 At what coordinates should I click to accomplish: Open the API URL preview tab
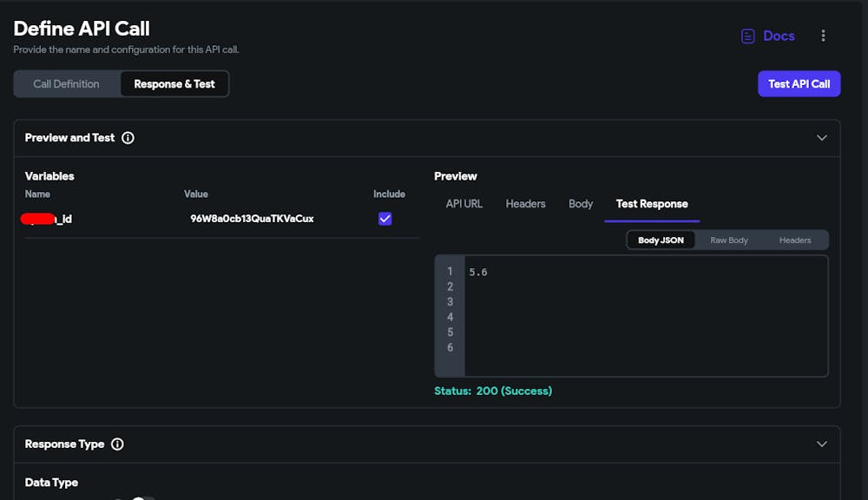[464, 204]
